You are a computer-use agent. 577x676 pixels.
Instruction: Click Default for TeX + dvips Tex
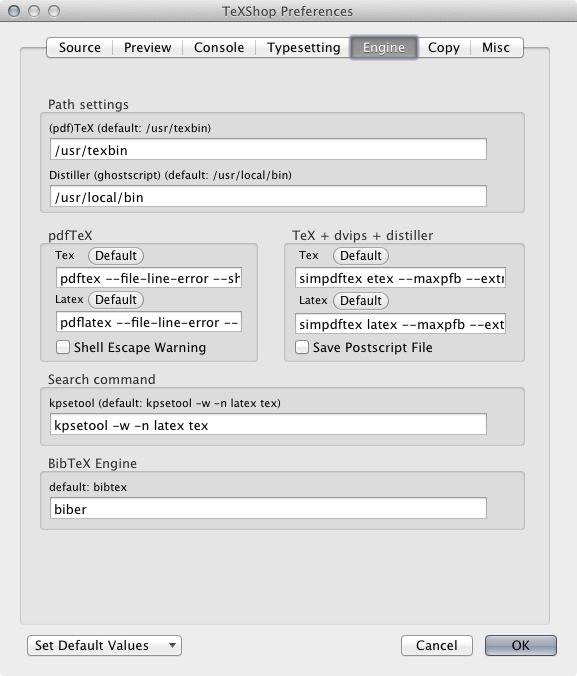click(361, 256)
